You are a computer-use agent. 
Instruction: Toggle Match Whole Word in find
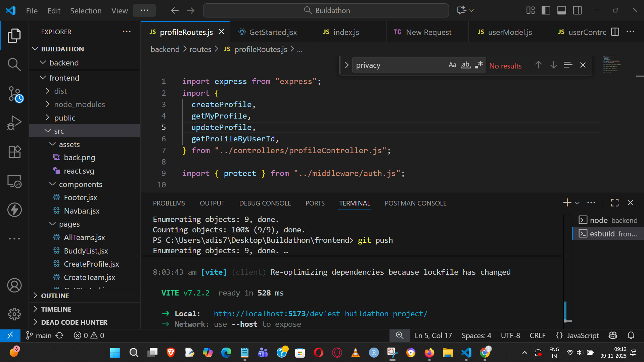coord(465,65)
